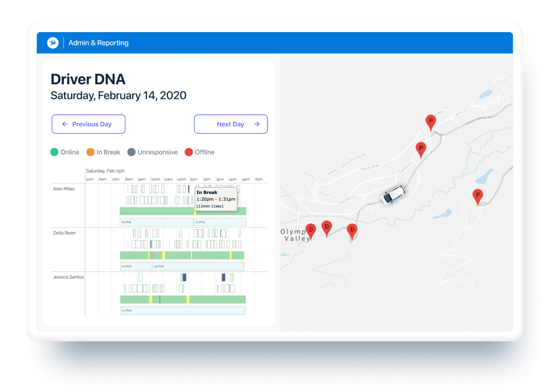Go to Previous Day

coord(88,124)
